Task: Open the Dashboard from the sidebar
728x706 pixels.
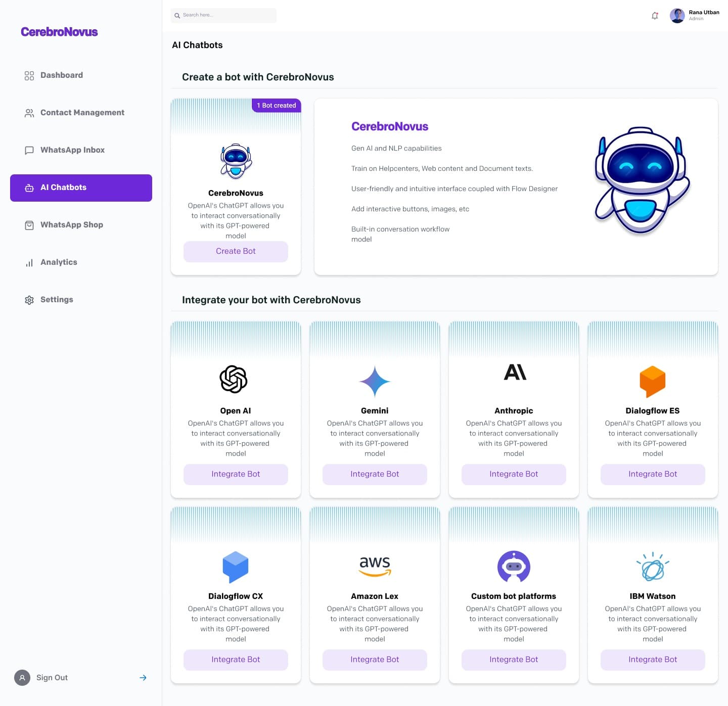Action: [29, 75]
